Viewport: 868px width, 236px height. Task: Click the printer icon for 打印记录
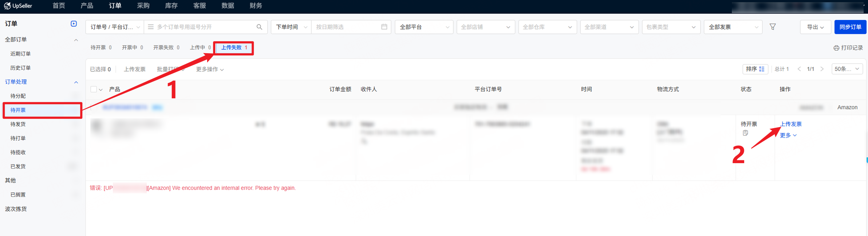click(836, 48)
